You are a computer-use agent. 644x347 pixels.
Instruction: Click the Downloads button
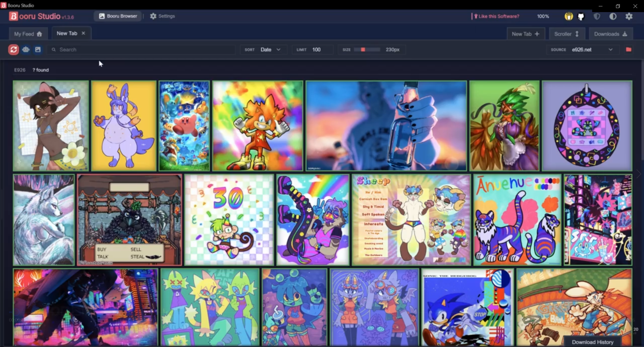click(610, 34)
